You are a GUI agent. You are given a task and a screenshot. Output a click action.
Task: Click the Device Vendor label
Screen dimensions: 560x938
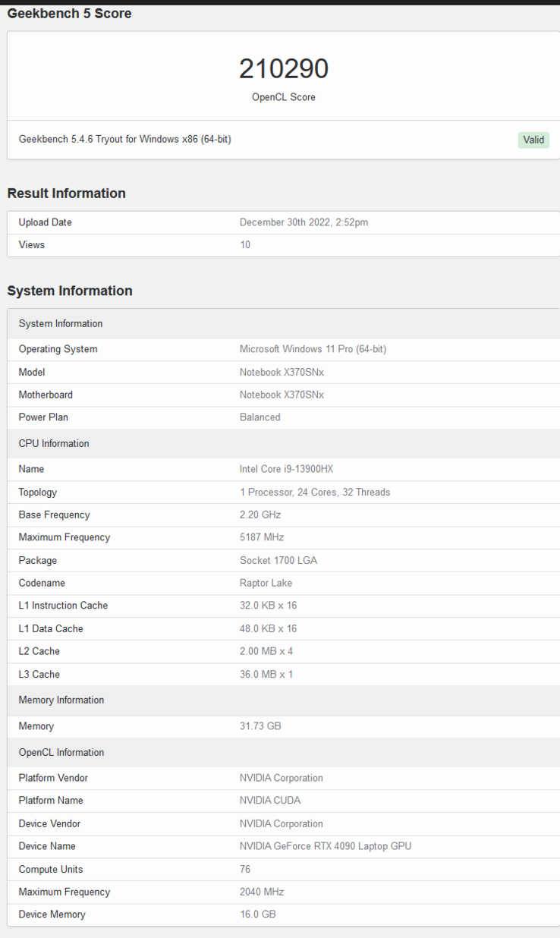tap(49, 823)
